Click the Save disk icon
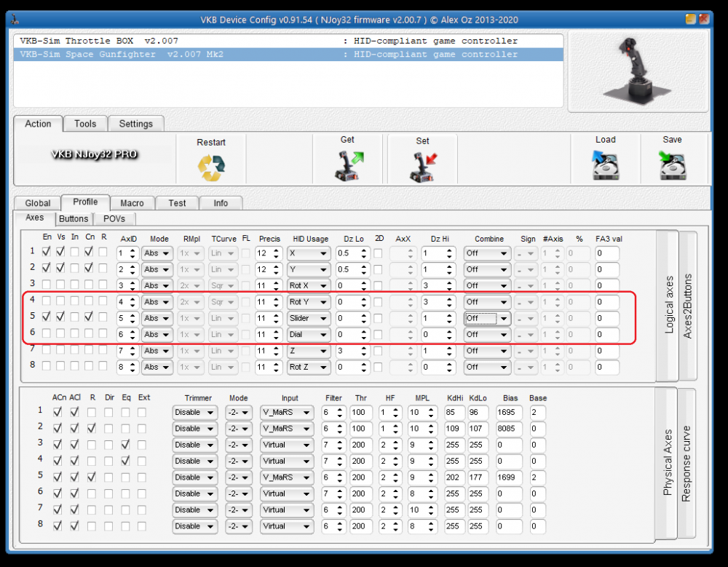Image resolution: width=728 pixels, height=567 pixels. 672,165
